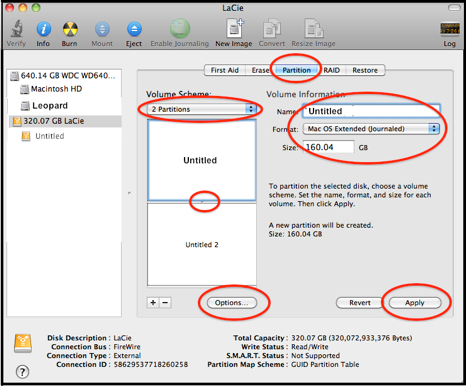This screenshot has height=386, width=466.
Task: Add a partition with plus button
Action: (153, 303)
